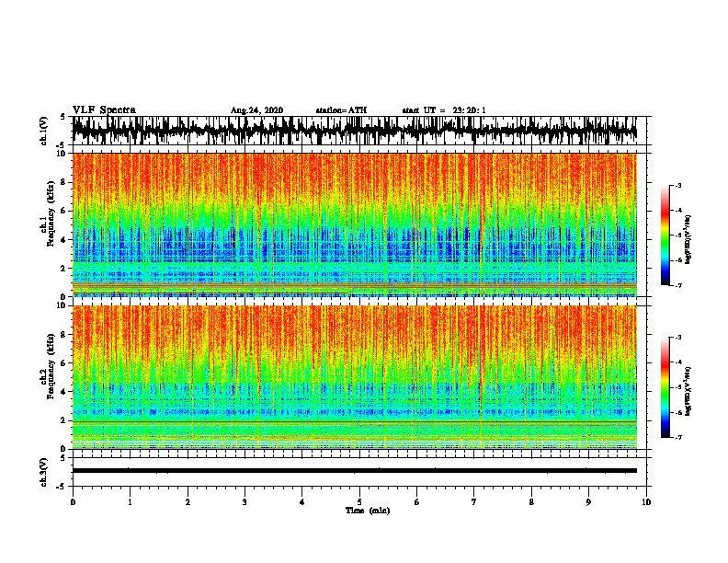This screenshot has height=563, width=728.
Task: Click ch.2 frequency axis tick "8"
Action: pyautogui.click(x=63, y=335)
